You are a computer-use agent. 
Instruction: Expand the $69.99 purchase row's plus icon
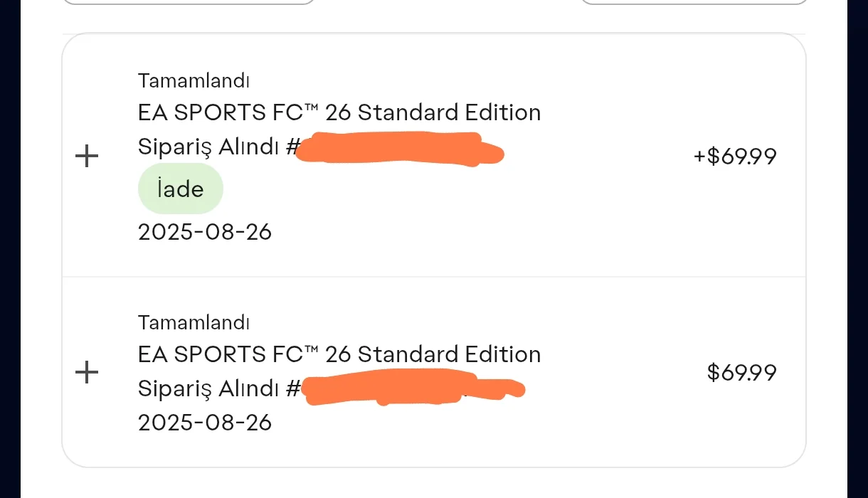coord(87,372)
